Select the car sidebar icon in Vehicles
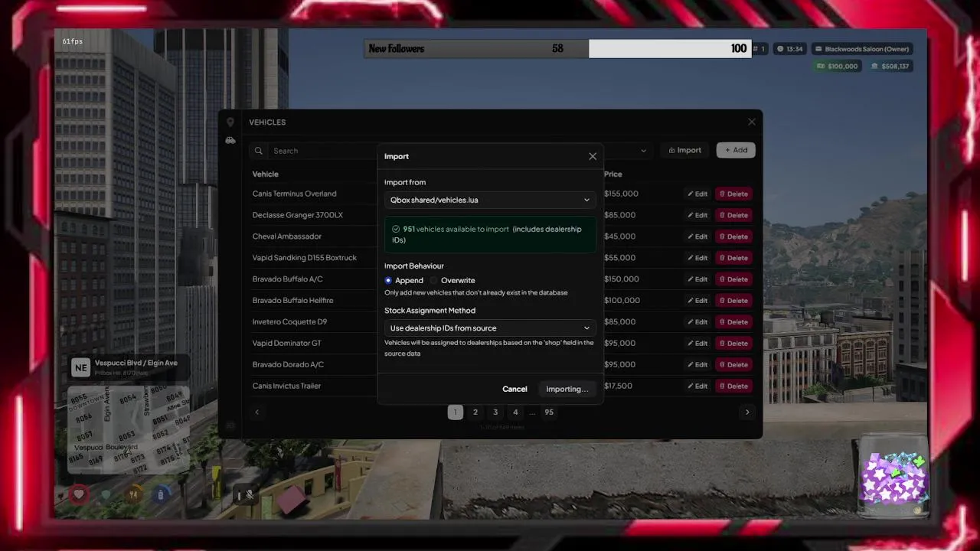This screenshot has width=980, height=551. pos(230,141)
